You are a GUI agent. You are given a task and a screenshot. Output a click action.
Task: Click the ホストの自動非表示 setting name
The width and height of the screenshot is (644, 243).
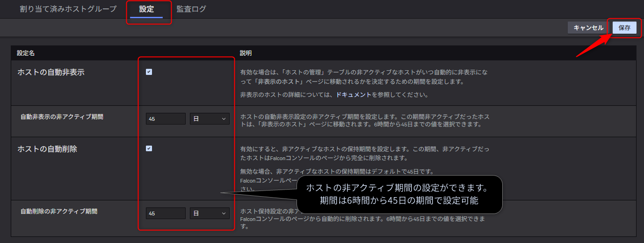[x=51, y=72]
